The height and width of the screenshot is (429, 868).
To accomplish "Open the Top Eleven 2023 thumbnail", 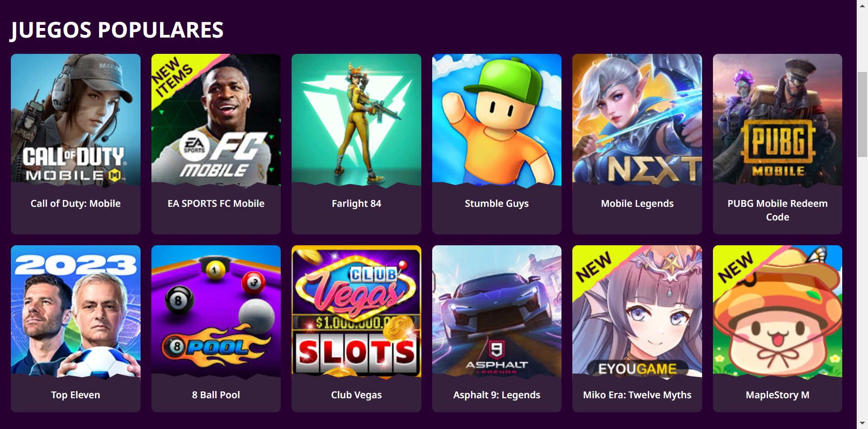I will (x=75, y=311).
